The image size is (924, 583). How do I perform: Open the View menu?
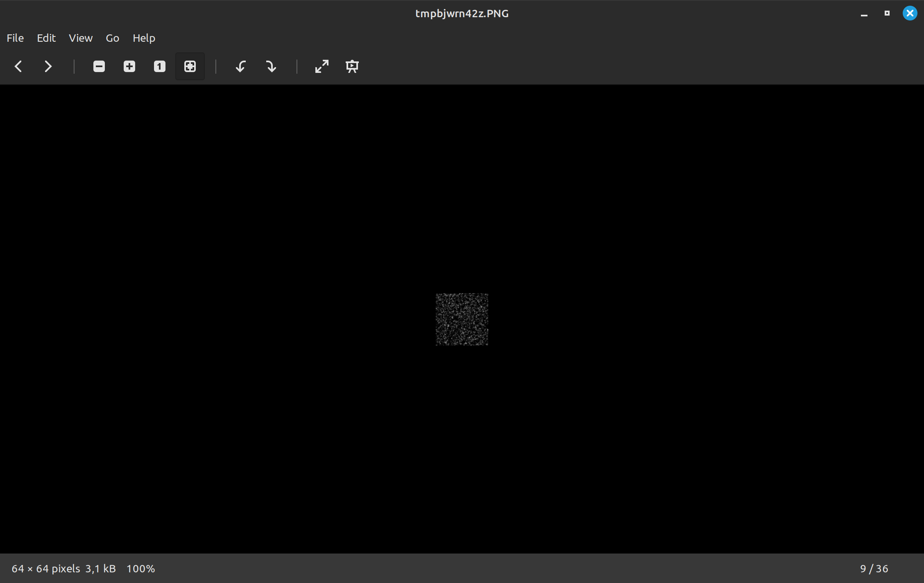click(x=81, y=38)
